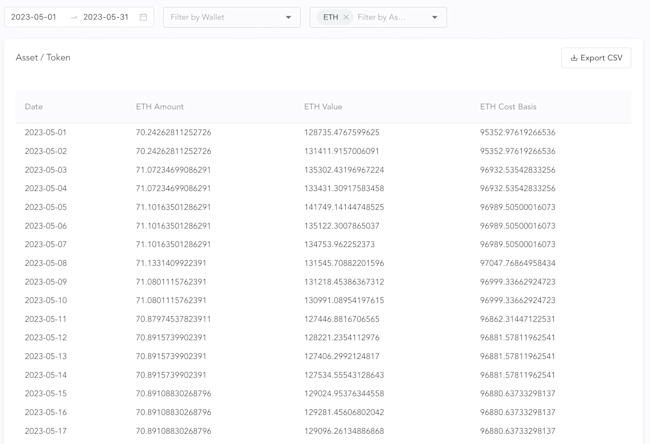Image resolution: width=650 pixels, height=444 pixels.
Task: Click ETH value 129024.95376344558
Action: coord(344,393)
